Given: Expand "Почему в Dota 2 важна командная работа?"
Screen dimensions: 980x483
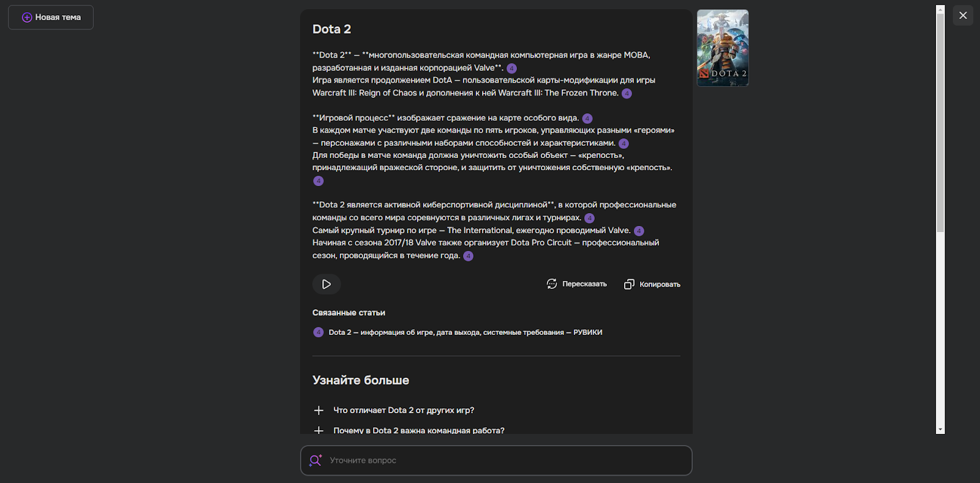Looking at the screenshot, I should click(318, 430).
